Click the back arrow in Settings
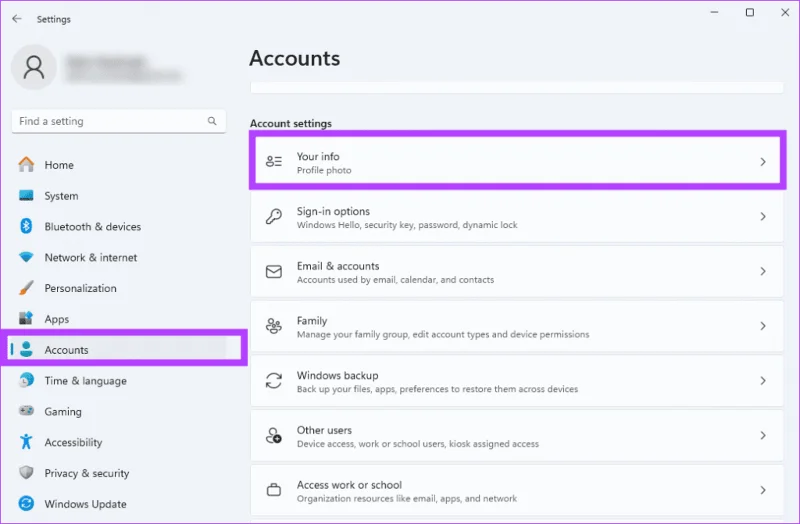Viewport: 800px width, 524px height. click(17, 19)
